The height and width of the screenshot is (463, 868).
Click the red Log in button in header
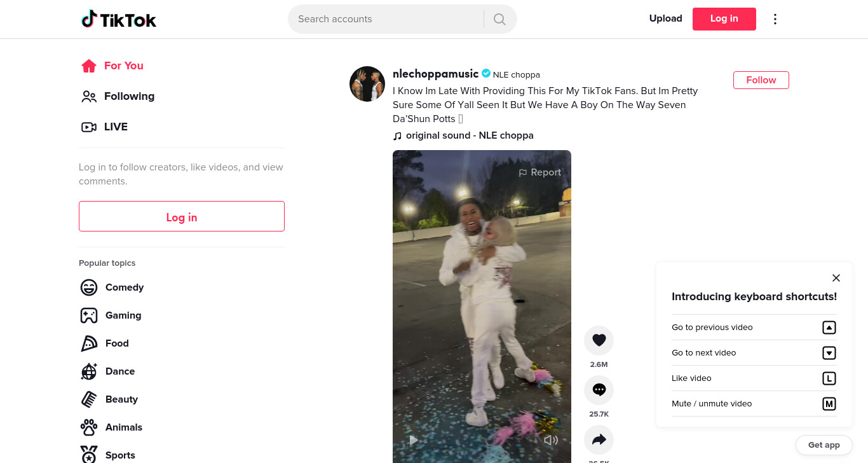point(724,19)
